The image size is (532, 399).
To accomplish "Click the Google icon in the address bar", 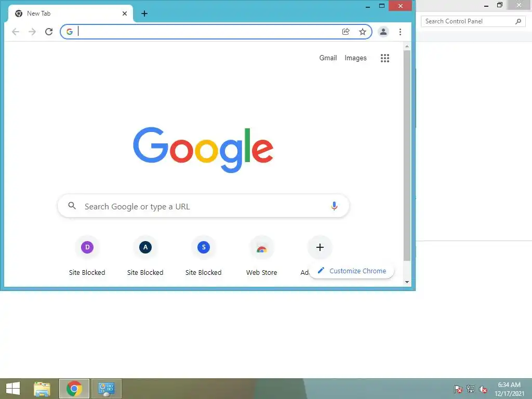I will pyautogui.click(x=70, y=32).
